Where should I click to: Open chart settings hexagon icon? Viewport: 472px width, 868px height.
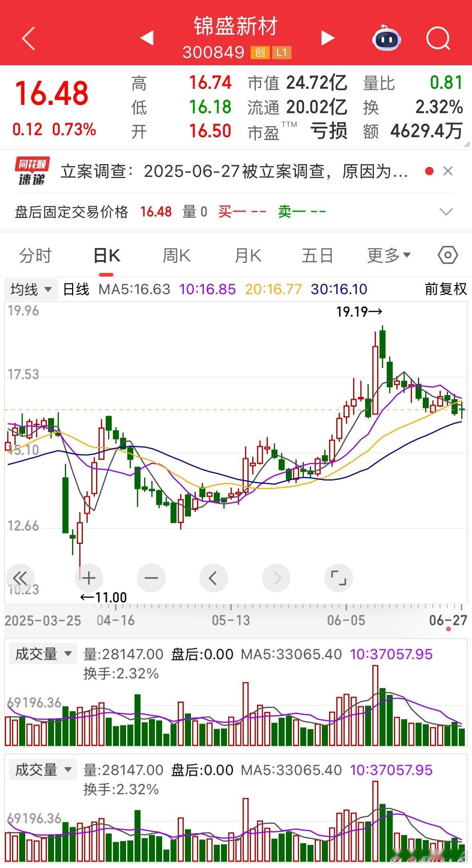tap(448, 255)
